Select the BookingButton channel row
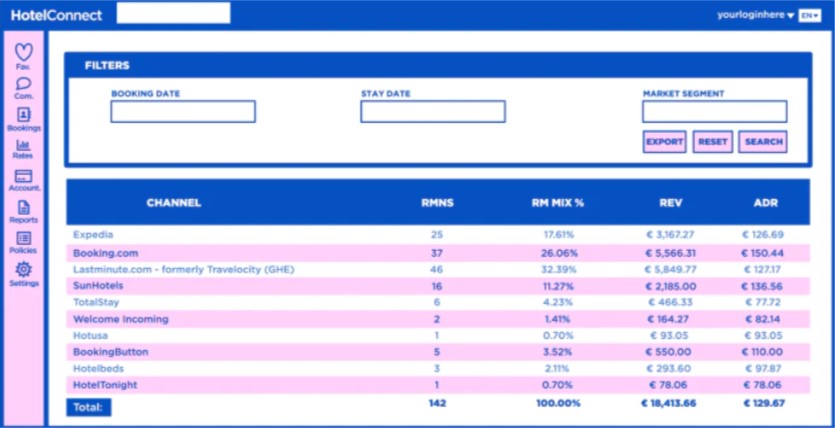Image resolution: width=835 pixels, height=428 pixels. pos(438,352)
